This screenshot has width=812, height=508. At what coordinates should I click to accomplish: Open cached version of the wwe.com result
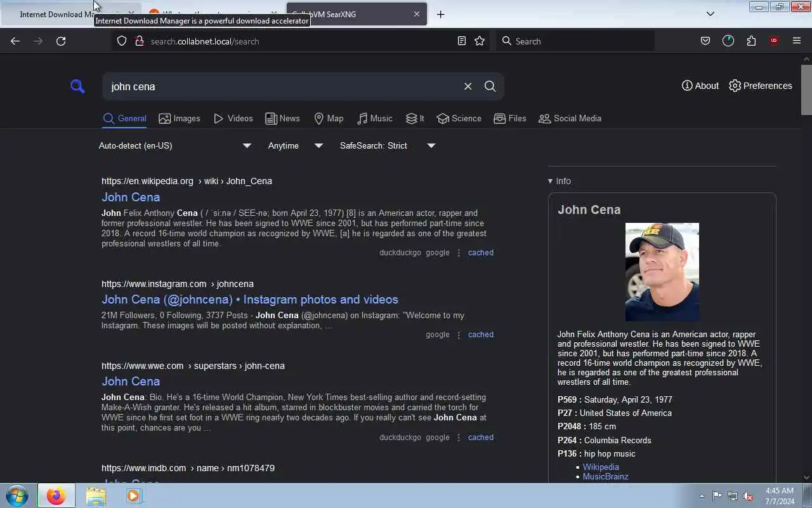480,438
